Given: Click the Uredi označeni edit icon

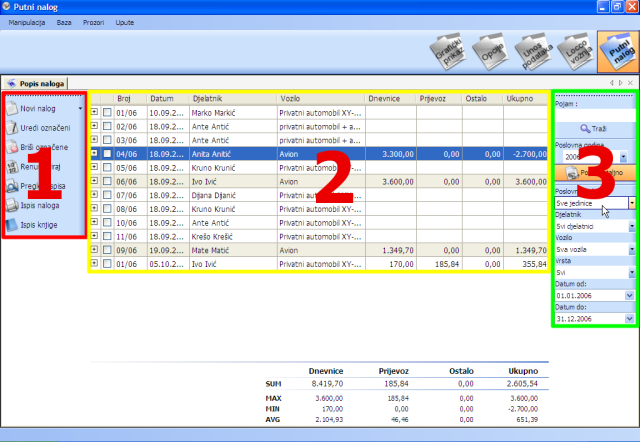Looking at the screenshot, I should pyautogui.click(x=12, y=128).
